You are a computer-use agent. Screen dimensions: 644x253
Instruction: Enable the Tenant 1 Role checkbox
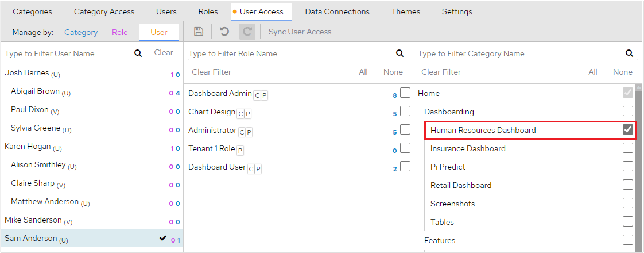pyautogui.click(x=405, y=148)
